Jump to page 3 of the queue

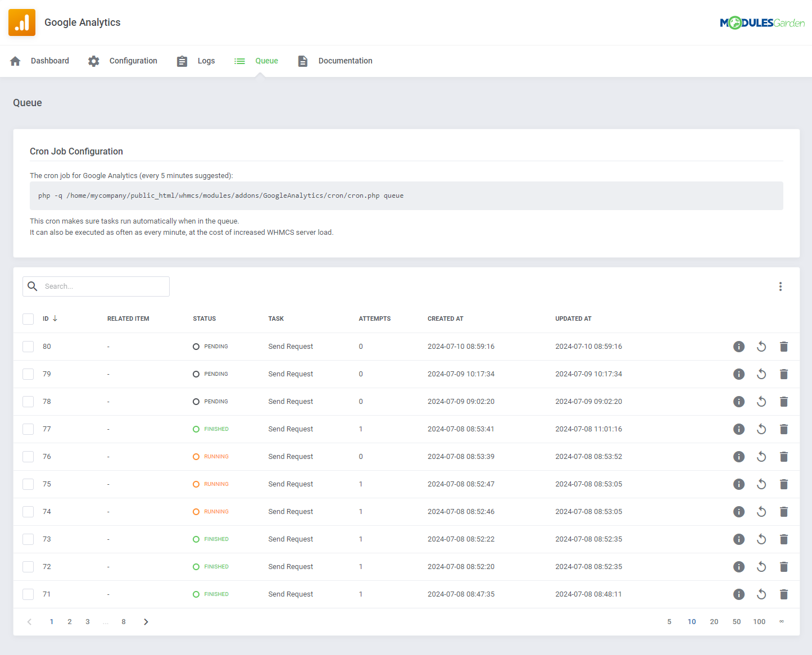(88, 621)
